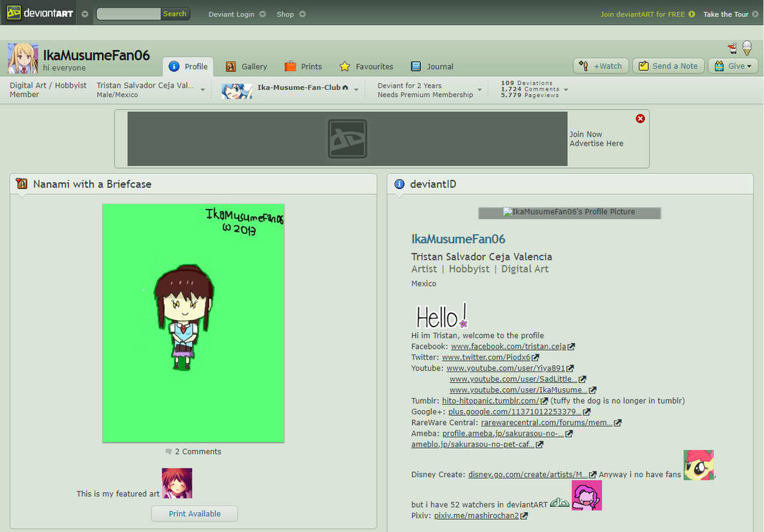Screen dimensions: 764x532
Task: Expand the Deviant for 2 Years dropdown arrow
Action: coord(479,90)
